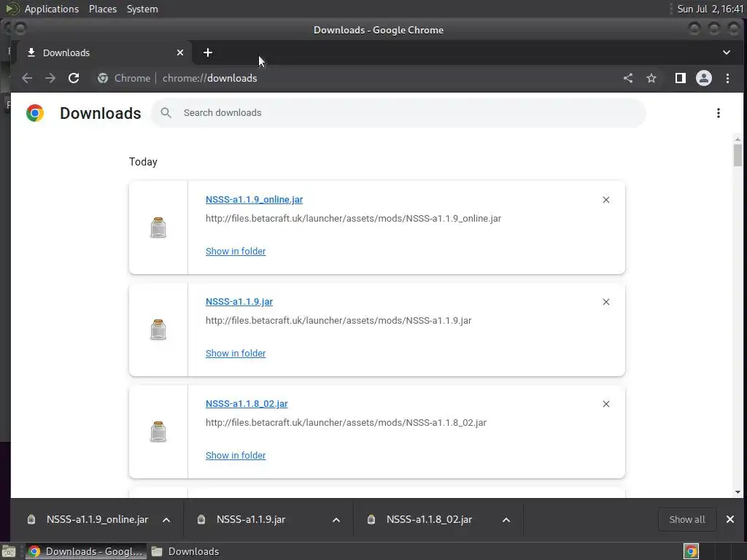The width and height of the screenshot is (747, 560).
Task: Expand options for NSSS-a1.1.9.jar in shelf
Action: (x=336, y=519)
